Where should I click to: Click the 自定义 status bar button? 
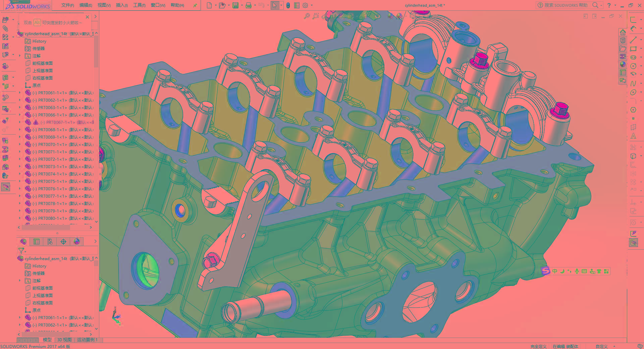(x=602, y=346)
